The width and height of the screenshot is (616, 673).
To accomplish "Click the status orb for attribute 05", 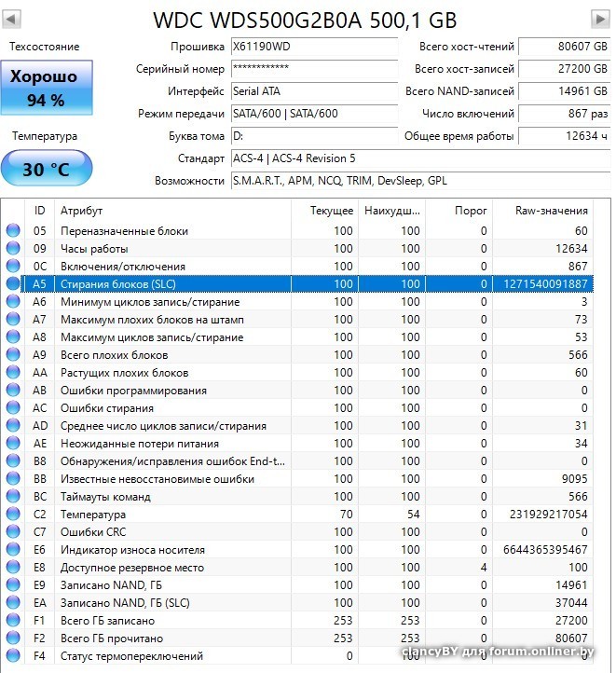I will pos(13,231).
